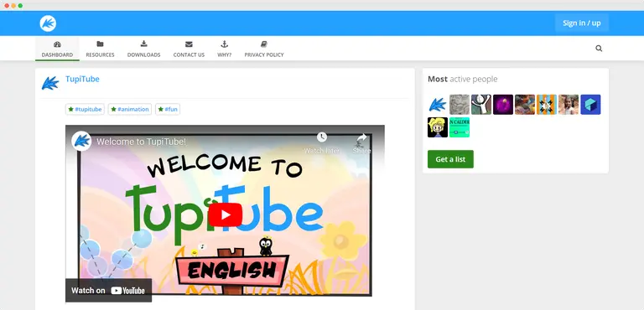Open Watch on YouTube link
Screen dimensions: 644x310
pyautogui.click(x=108, y=290)
